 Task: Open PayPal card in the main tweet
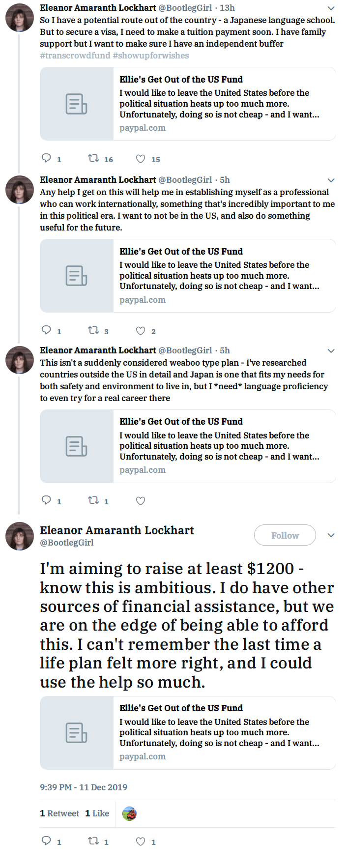coord(188,732)
